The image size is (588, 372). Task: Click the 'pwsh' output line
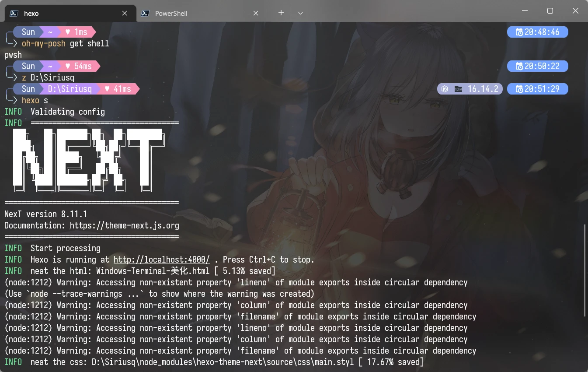click(13, 55)
